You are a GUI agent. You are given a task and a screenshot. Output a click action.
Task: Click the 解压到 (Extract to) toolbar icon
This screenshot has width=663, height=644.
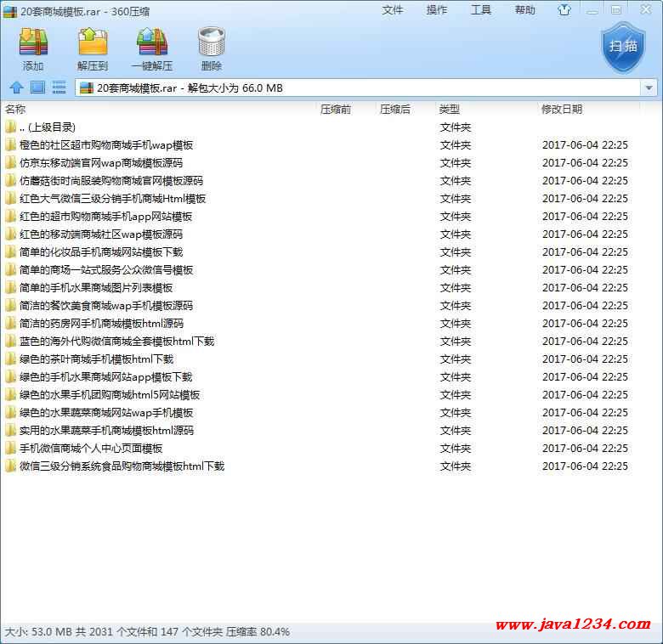coord(93,42)
